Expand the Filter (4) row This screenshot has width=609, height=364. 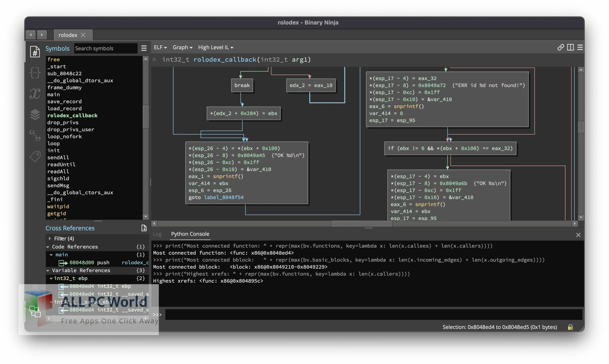(x=50, y=238)
